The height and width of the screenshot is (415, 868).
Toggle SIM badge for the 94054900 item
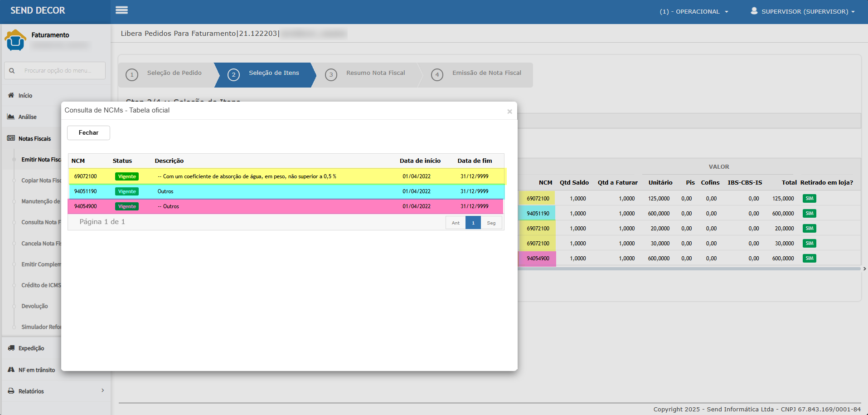coord(809,258)
